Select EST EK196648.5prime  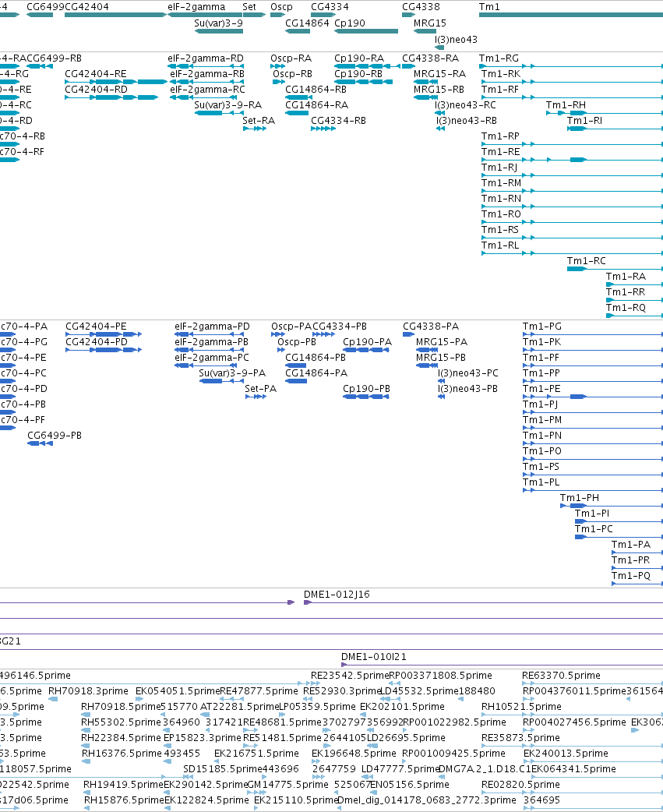(354, 753)
